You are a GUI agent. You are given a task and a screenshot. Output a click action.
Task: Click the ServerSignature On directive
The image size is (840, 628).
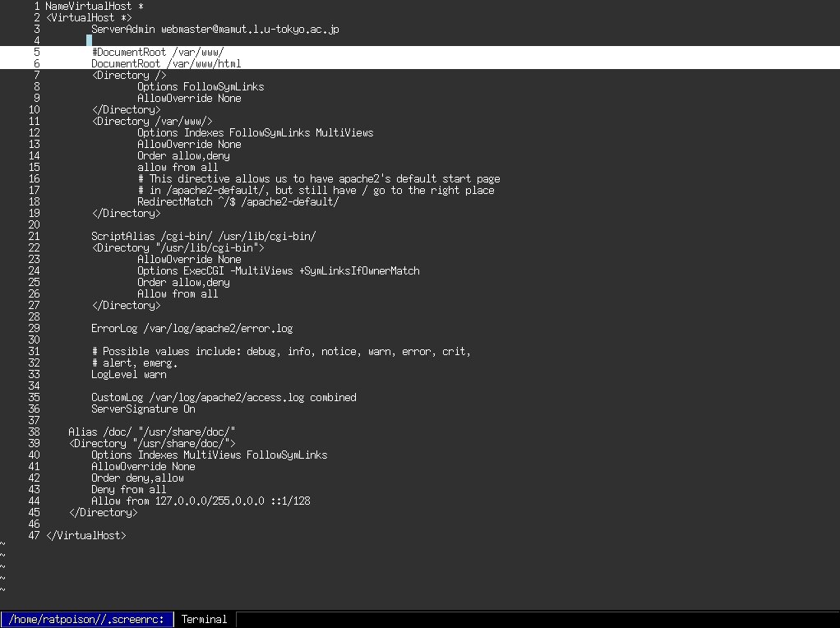coord(143,409)
